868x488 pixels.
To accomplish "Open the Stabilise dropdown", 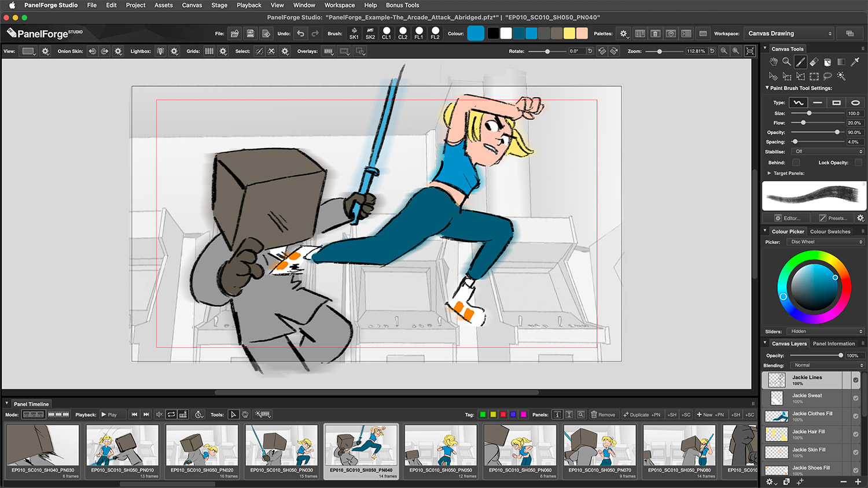I will (827, 151).
